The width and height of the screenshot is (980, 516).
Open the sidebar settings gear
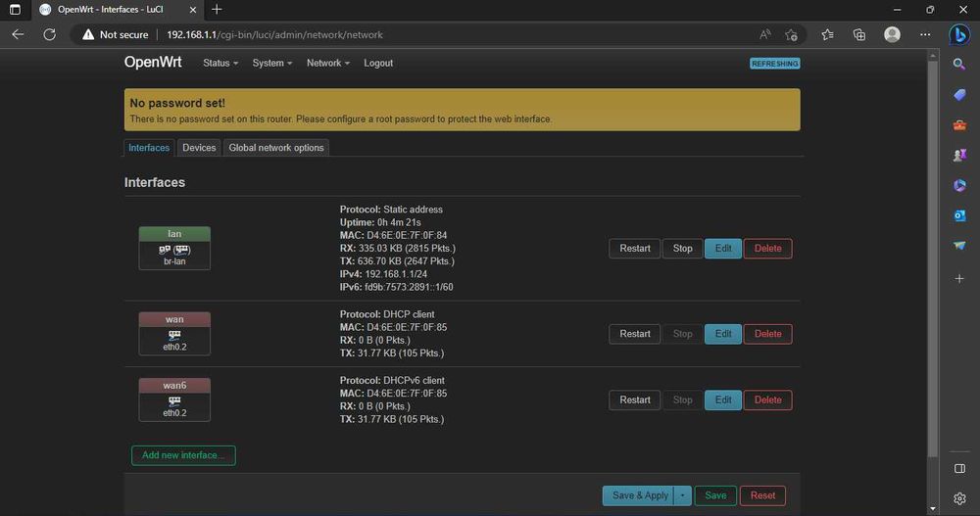pos(959,497)
